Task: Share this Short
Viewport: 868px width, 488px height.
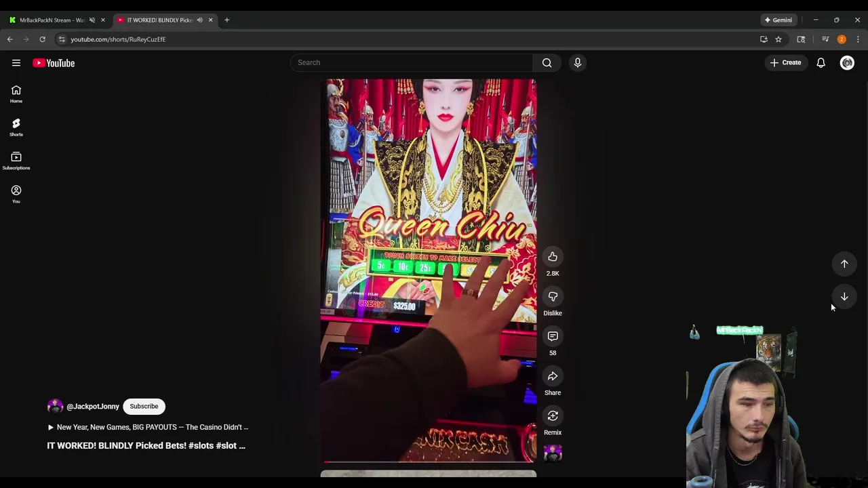Action: [553, 376]
